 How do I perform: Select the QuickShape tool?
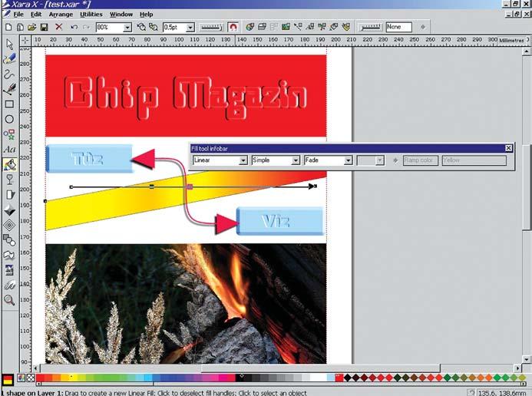pyautogui.click(x=9, y=134)
